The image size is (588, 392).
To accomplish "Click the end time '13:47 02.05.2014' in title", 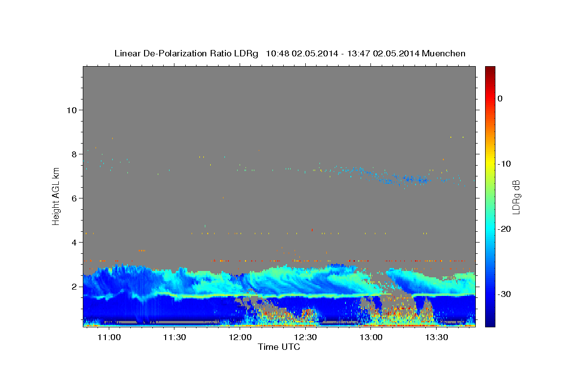I will tap(383, 53).
